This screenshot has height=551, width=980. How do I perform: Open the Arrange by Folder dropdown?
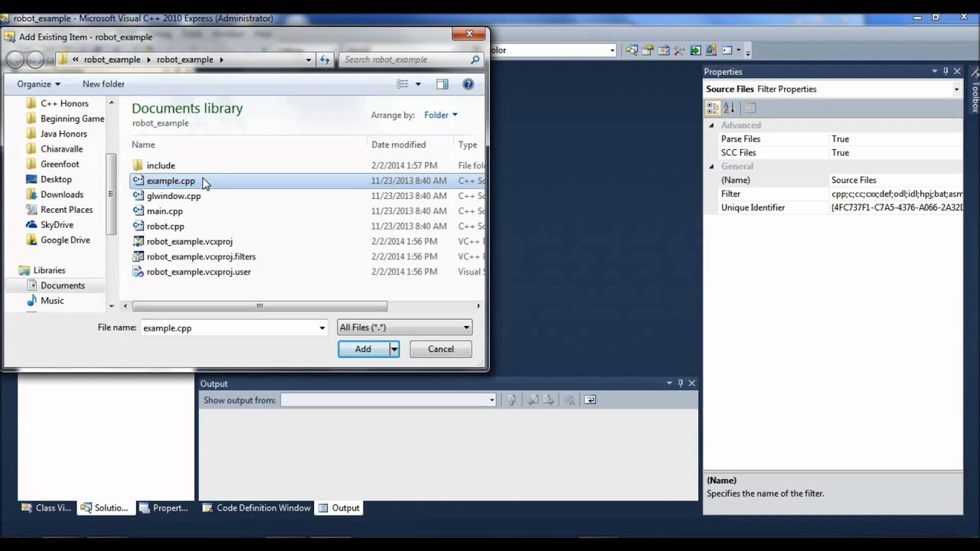coord(441,115)
